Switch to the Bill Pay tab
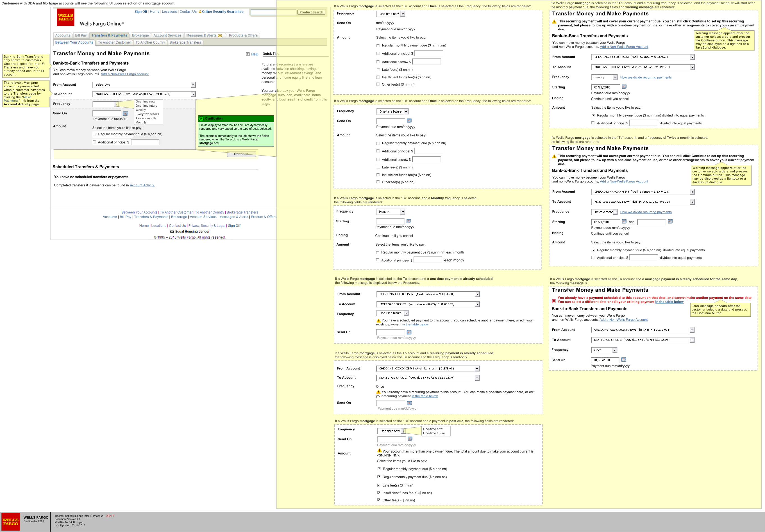Screen dimensions: 765x532 pyautogui.click(x=81, y=35)
